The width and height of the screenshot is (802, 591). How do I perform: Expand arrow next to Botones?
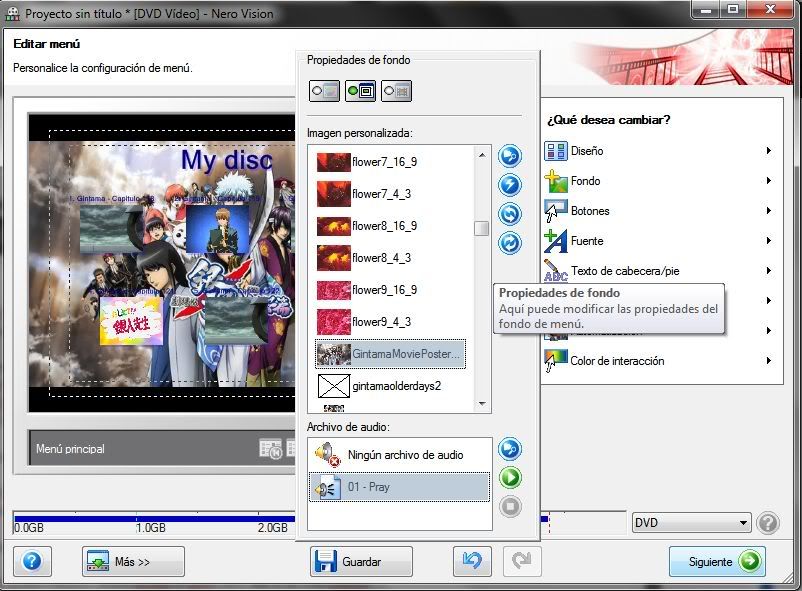pyautogui.click(x=768, y=211)
